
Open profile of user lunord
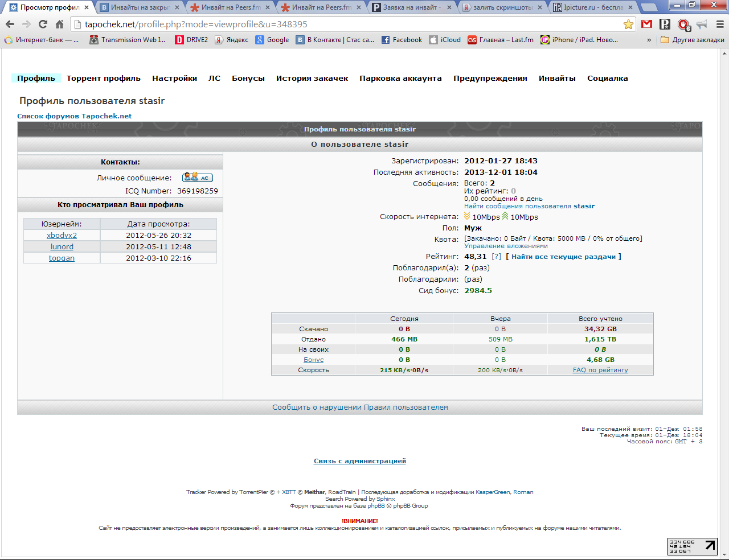[62, 246]
